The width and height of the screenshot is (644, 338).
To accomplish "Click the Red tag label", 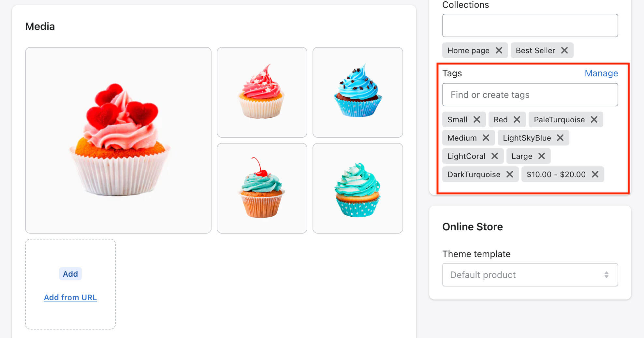I will [500, 119].
